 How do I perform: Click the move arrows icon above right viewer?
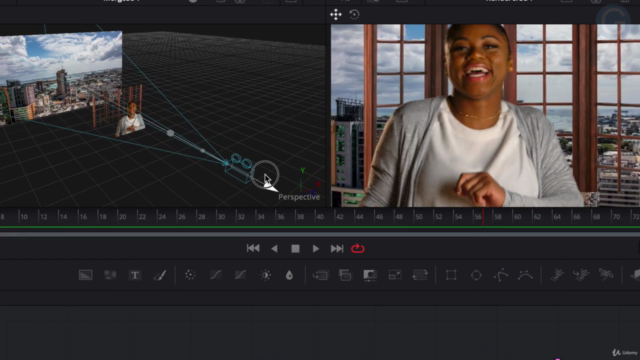coord(336,15)
